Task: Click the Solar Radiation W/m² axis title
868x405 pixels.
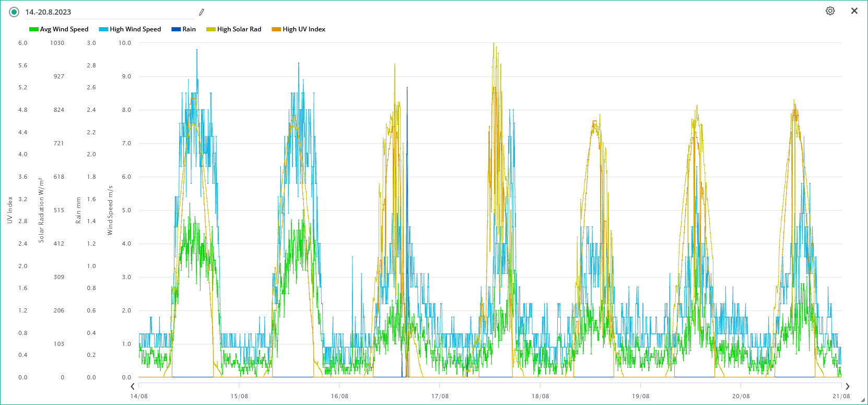Action: 41,210
